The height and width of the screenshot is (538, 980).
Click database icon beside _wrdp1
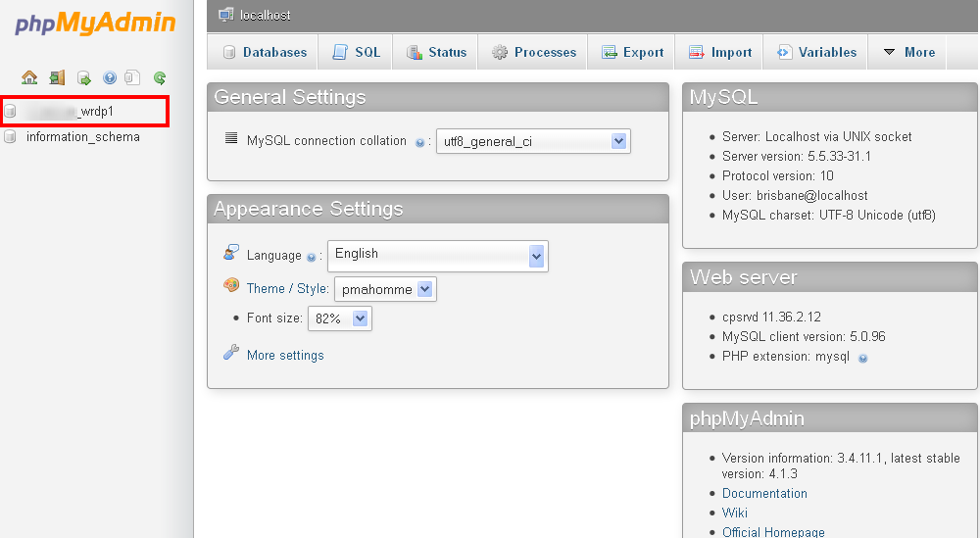[10, 111]
